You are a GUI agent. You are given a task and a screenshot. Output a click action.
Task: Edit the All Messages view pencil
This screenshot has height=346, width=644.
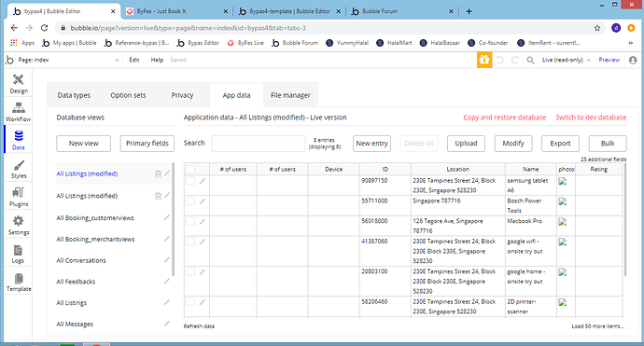pos(167,324)
